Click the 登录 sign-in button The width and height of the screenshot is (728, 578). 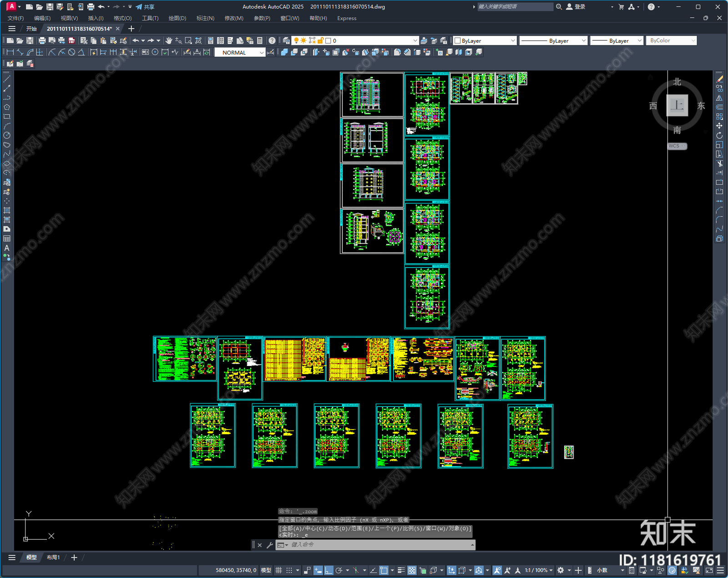click(576, 7)
